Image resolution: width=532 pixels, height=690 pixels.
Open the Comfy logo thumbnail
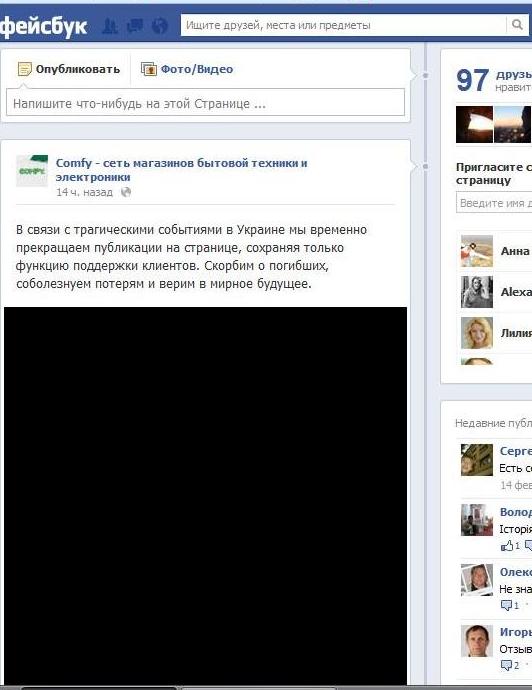(32, 171)
